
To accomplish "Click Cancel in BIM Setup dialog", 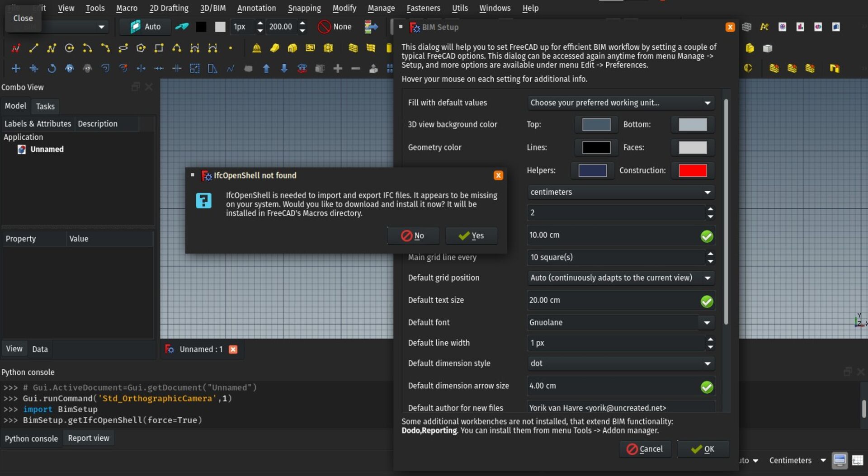I will click(645, 449).
